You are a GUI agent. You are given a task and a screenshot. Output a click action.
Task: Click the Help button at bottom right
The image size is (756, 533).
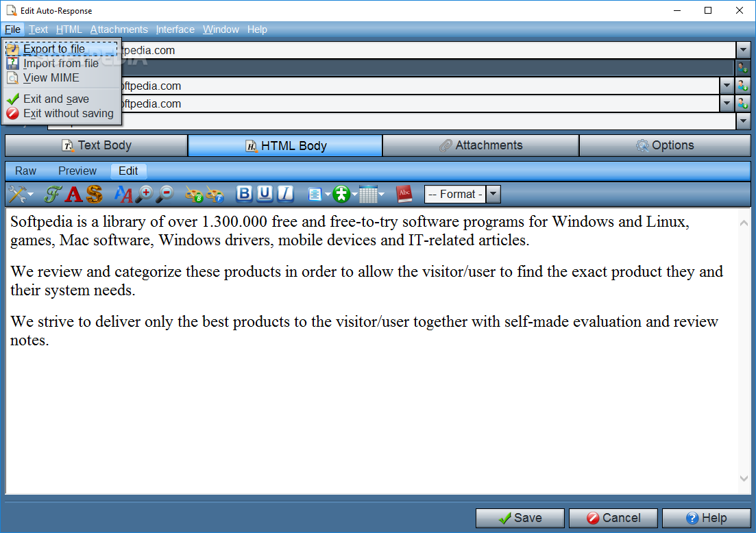[707, 518]
